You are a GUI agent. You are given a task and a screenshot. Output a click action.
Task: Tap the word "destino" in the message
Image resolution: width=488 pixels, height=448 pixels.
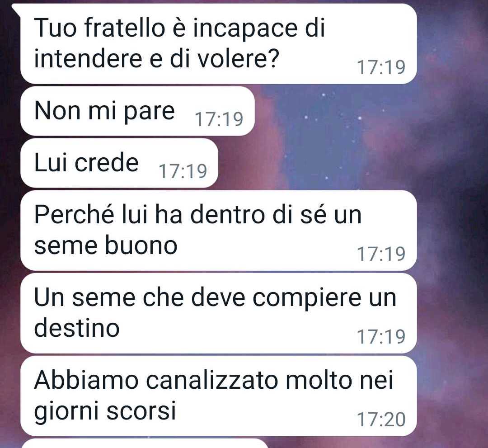pyautogui.click(x=77, y=328)
